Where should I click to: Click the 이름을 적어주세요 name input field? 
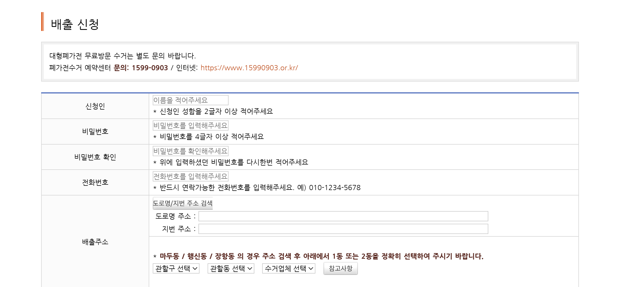(190, 100)
